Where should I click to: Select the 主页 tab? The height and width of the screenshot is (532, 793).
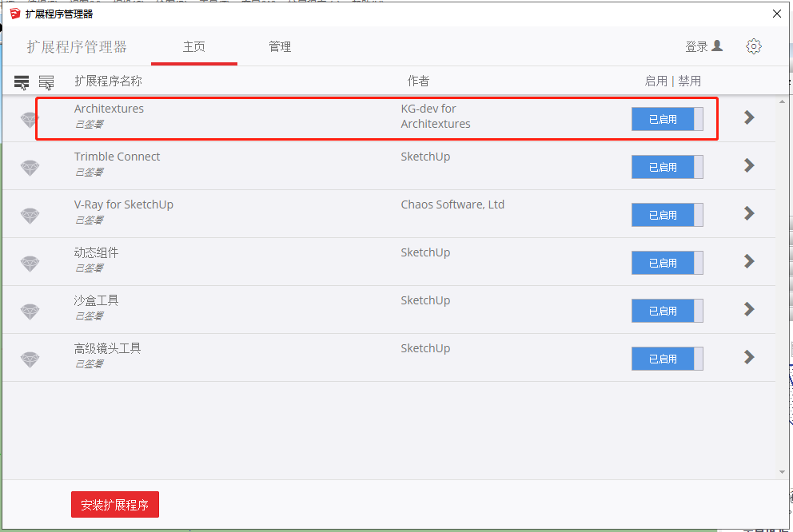tap(194, 47)
